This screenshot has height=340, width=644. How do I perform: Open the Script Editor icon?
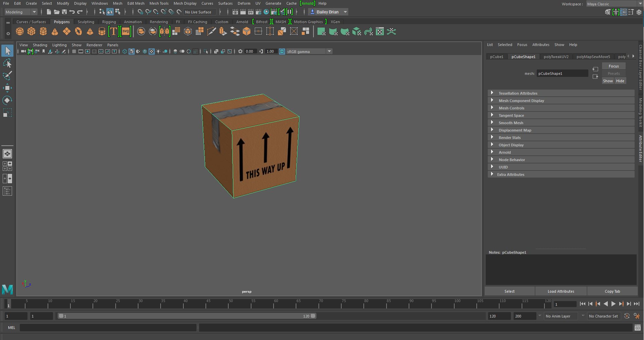[x=637, y=328]
